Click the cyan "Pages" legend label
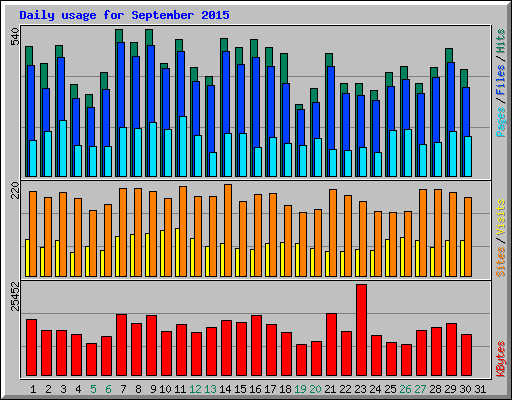 click(x=500, y=122)
